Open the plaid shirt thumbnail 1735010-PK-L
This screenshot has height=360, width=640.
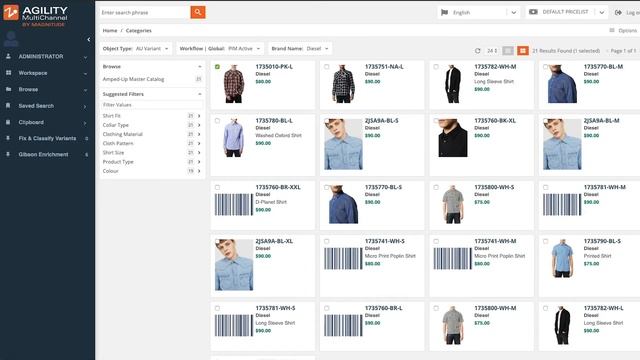tap(234, 84)
